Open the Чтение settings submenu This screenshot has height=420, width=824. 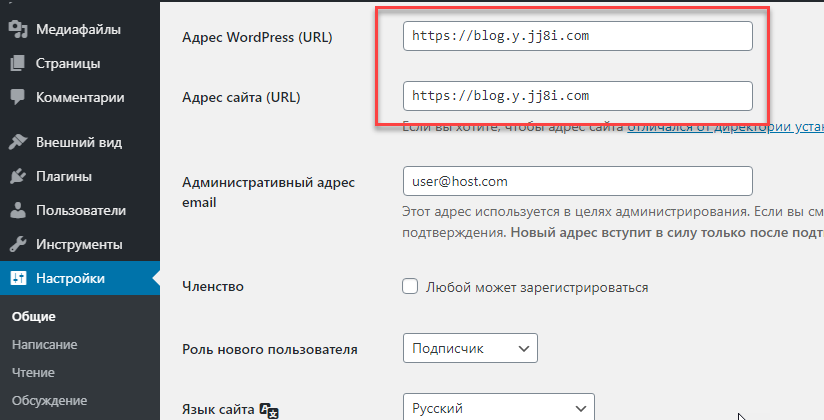pyautogui.click(x=33, y=373)
